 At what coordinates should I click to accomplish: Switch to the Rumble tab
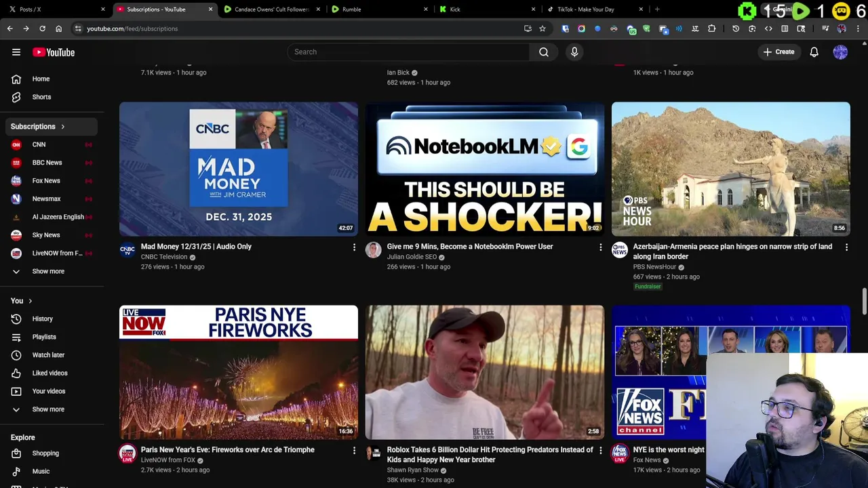[380, 9]
